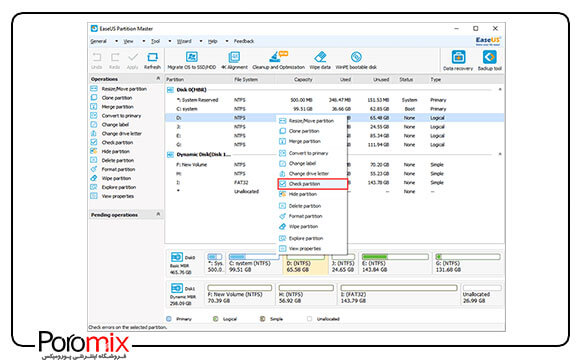Select I: (FAT32) block on Disk1
This screenshot has width=581, height=364.
coord(398,294)
